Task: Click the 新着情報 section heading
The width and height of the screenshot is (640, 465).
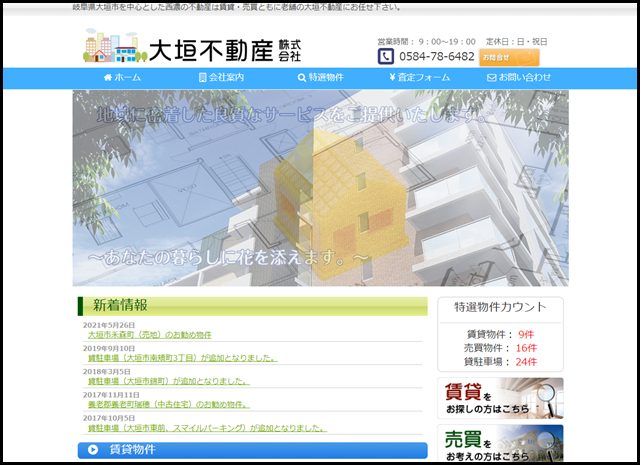Action: pos(253,306)
